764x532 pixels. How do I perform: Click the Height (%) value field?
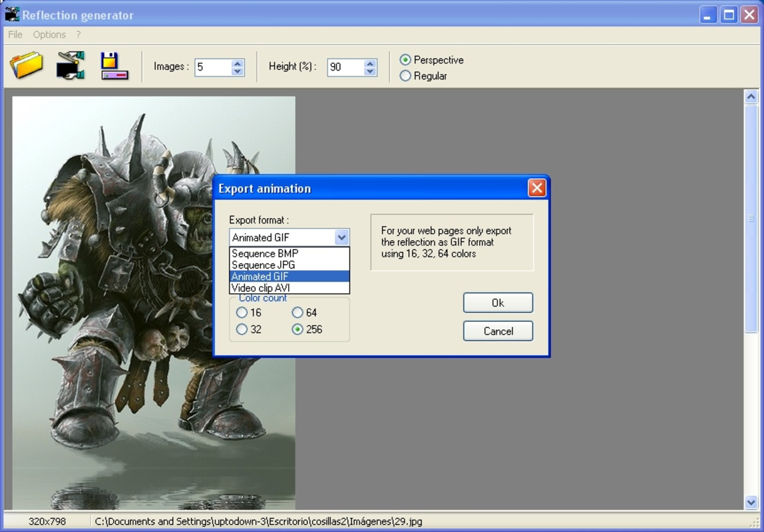(346, 67)
